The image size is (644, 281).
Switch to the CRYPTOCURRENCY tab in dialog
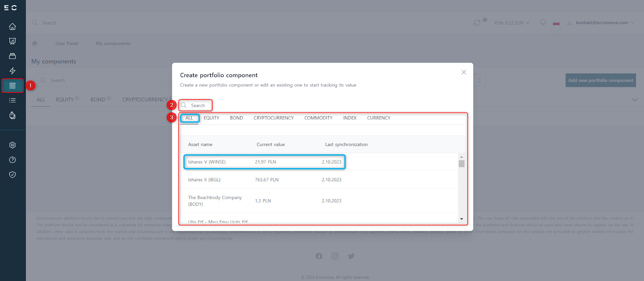click(273, 118)
